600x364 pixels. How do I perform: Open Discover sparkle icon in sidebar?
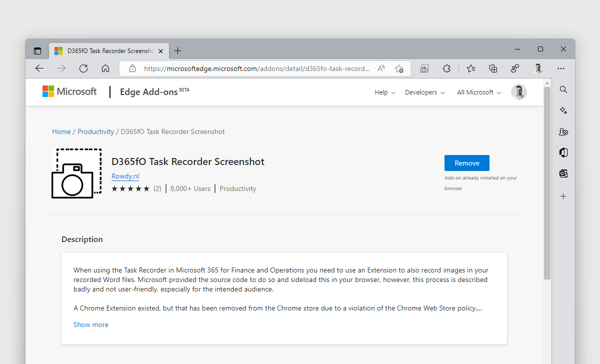coord(563,110)
